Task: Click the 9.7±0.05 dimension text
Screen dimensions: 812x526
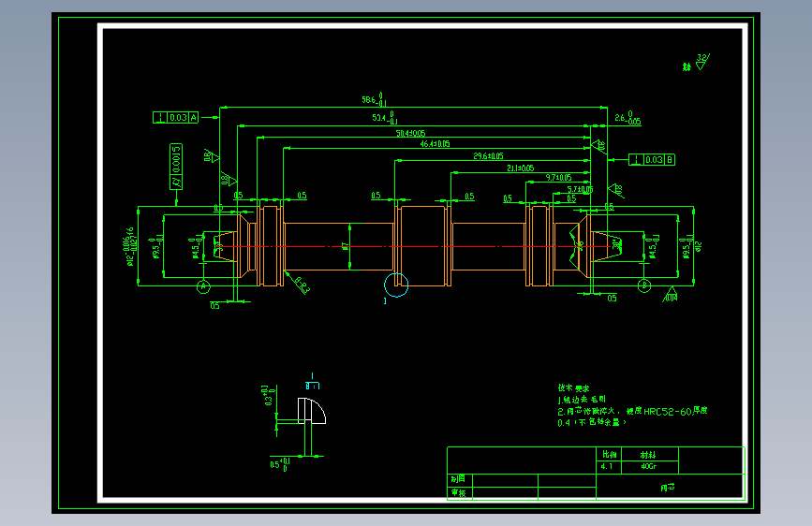Action: coord(558,178)
